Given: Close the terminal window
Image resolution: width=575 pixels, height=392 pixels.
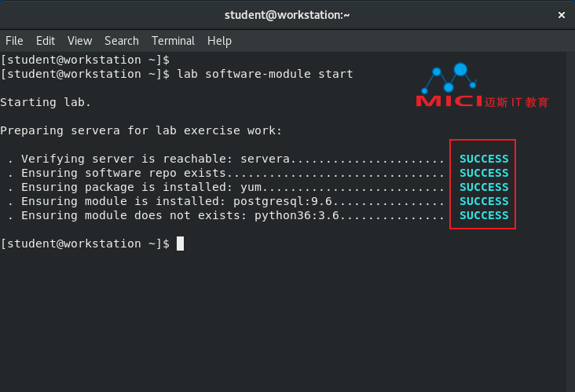Looking at the screenshot, I should tap(561, 15).
